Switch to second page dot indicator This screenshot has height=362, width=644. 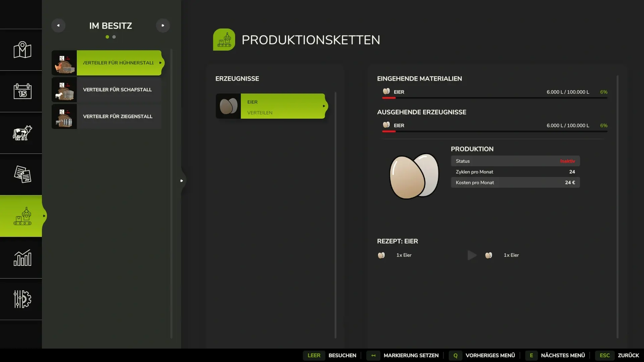point(114,37)
